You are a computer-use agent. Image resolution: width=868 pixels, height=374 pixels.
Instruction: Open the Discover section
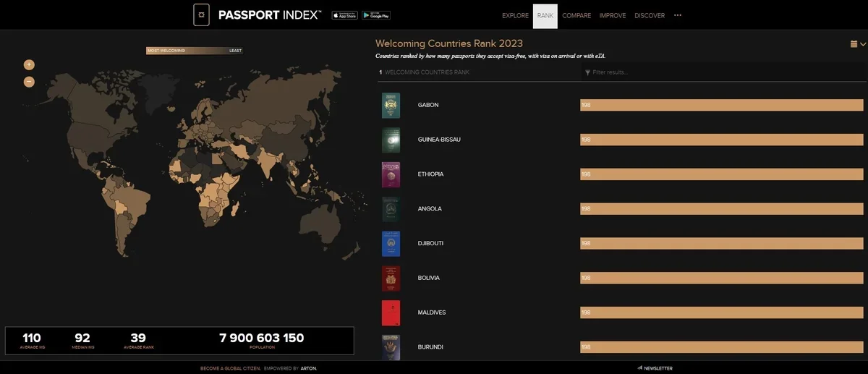650,16
